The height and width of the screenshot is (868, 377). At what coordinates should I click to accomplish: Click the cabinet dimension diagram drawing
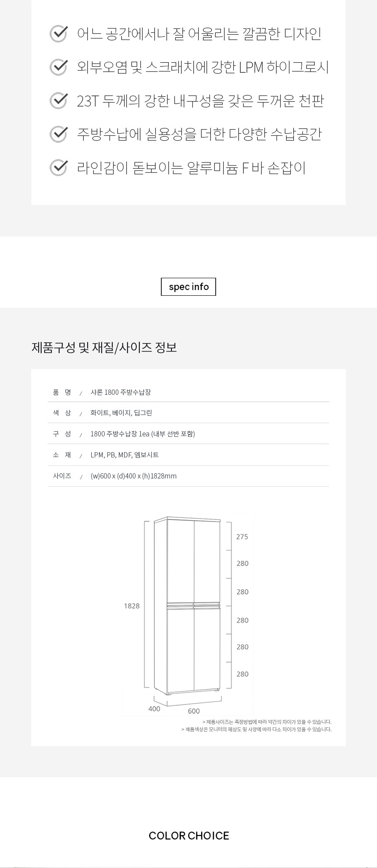coord(187,605)
